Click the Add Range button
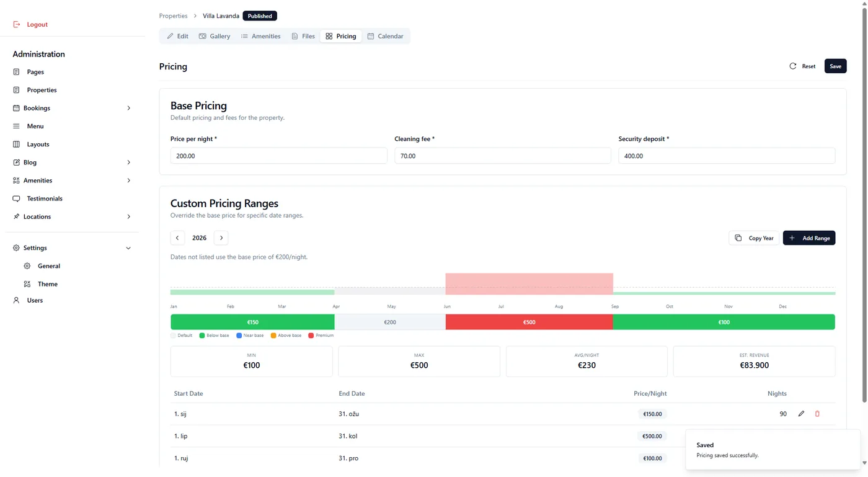Image resolution: width=868 pixels, height=477 pixels. pyautogui.click(x=809, y=238)
